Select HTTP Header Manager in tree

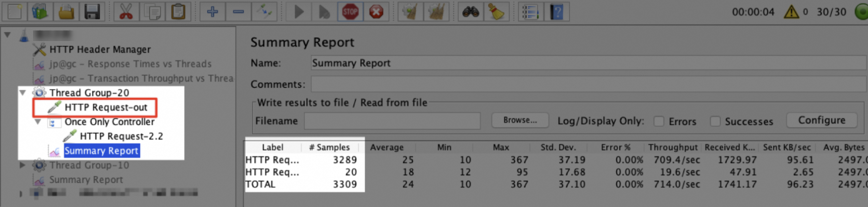coord(100,49)
